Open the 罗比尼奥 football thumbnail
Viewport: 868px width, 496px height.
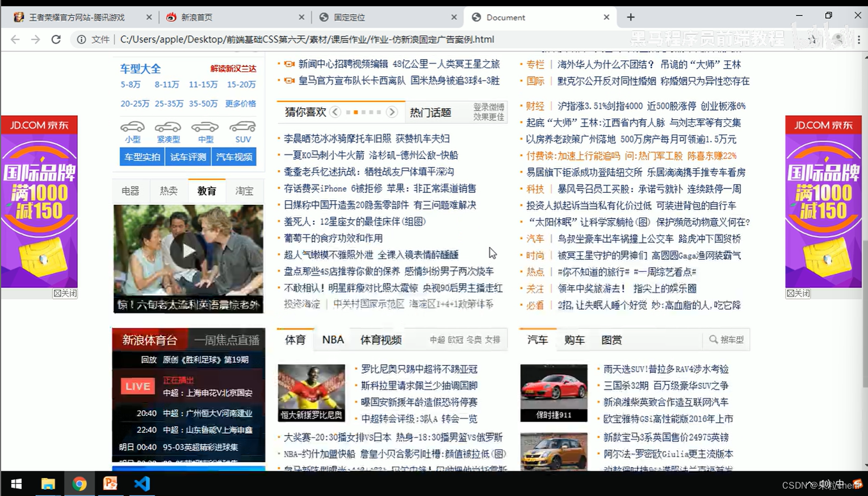click(311, 393)
